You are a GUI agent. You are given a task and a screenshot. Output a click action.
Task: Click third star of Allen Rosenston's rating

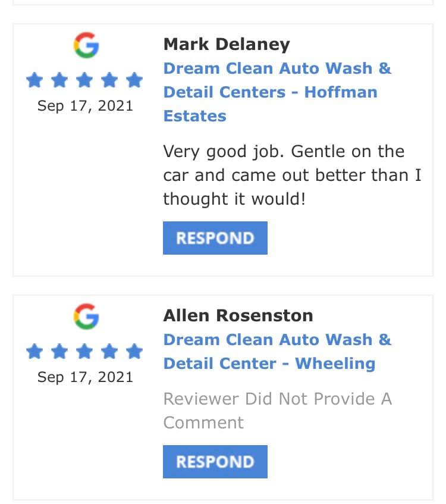(x=85, y=351)
